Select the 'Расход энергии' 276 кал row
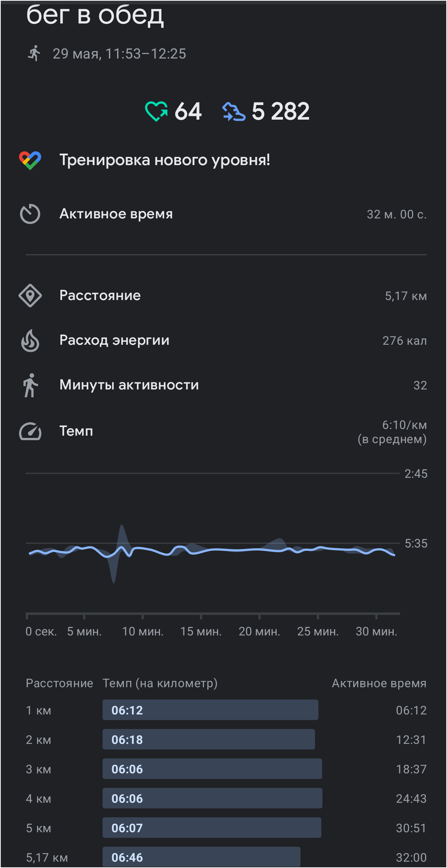 pos(224,340)
